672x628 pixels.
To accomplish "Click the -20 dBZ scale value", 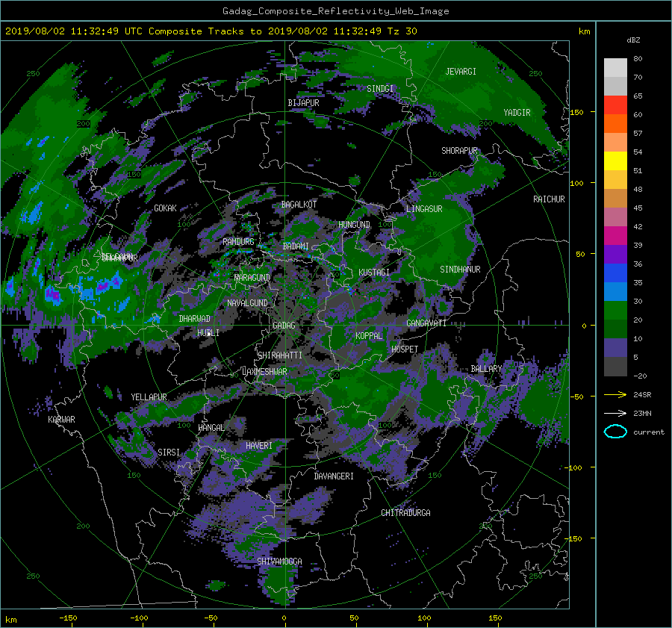I will 640,376.
